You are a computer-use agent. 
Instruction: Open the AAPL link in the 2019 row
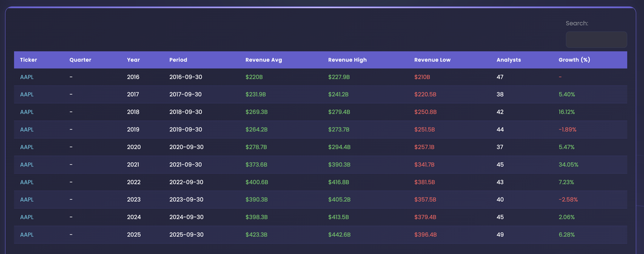click(26, 130)
